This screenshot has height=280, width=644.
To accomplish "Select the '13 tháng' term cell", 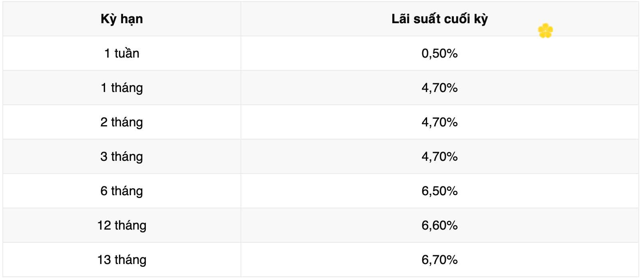I will (x=122, y=260).
